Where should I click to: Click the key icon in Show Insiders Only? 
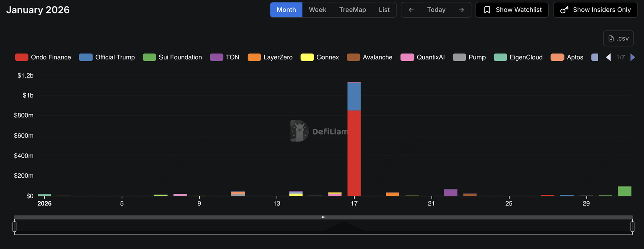[x=564, y=10]
